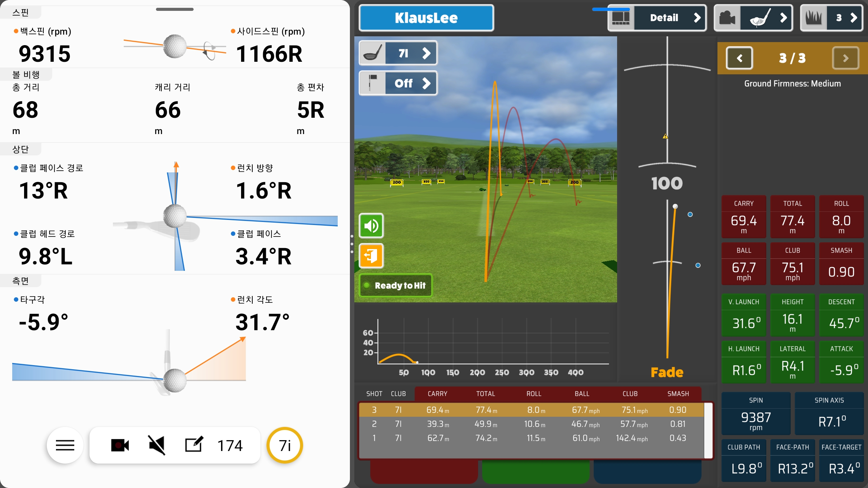Screen dimensions: 868x488
Task: Click the grass surface icon selector
Action: [x=814, y=18]
